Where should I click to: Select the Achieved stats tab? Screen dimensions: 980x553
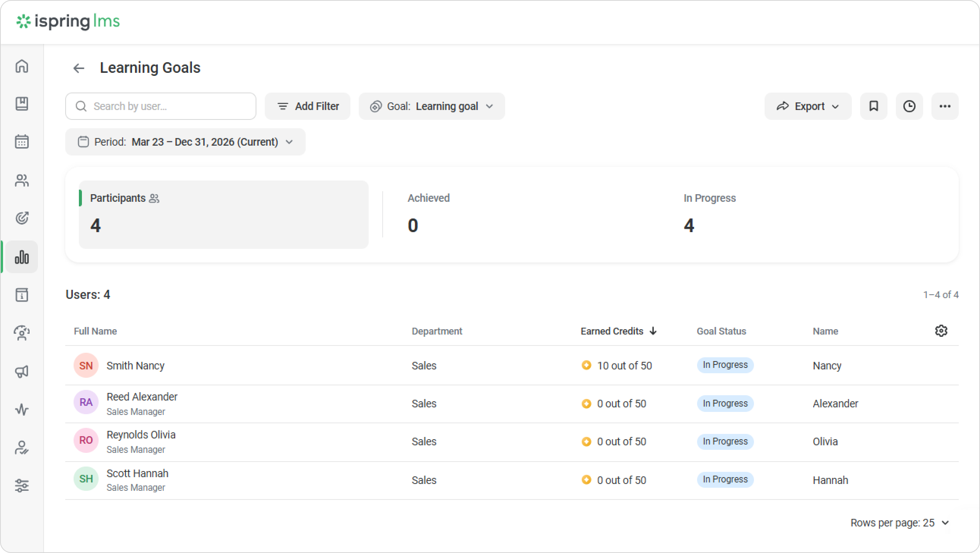(x=428, y=214)
